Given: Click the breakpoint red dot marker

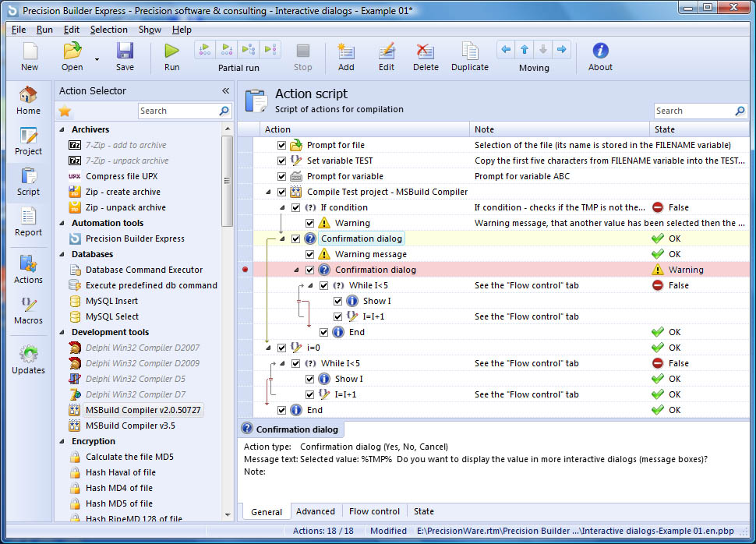Looking at the screenshot, I should click(x=245, y=270).
